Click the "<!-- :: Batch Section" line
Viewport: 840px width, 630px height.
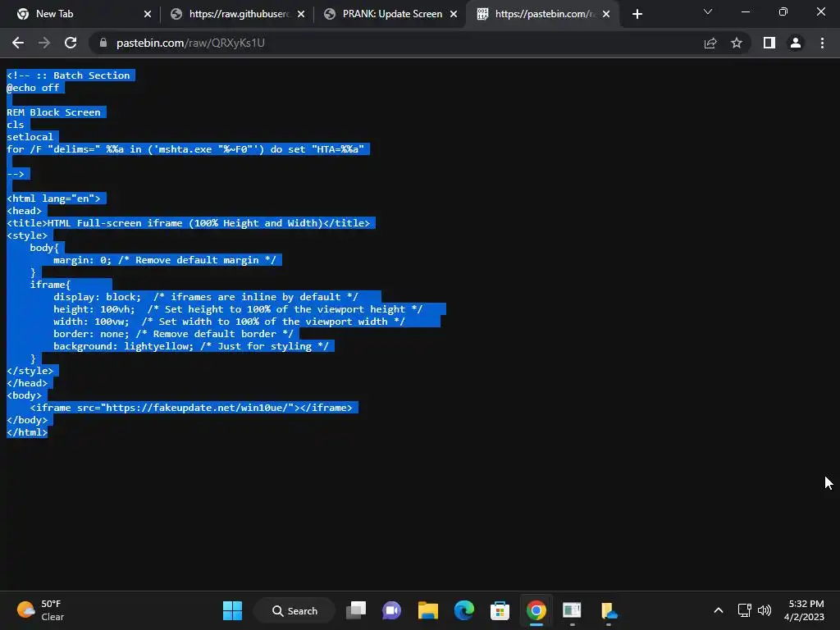68,75
